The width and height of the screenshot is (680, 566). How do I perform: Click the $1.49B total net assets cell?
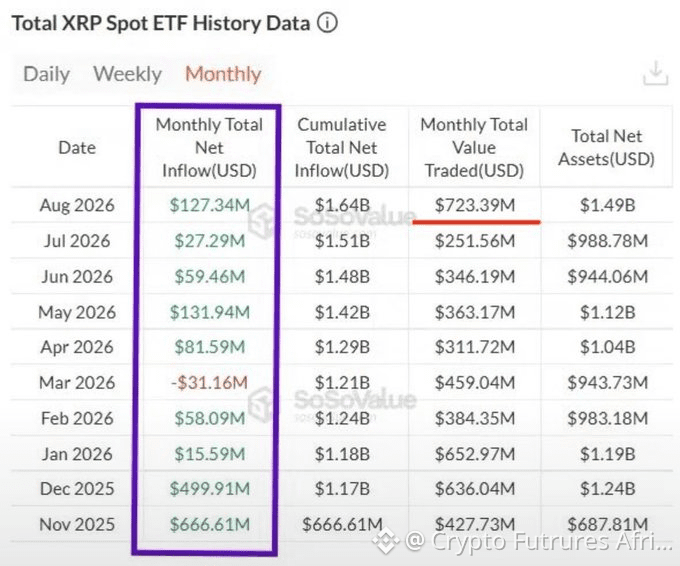coord(608,205)
